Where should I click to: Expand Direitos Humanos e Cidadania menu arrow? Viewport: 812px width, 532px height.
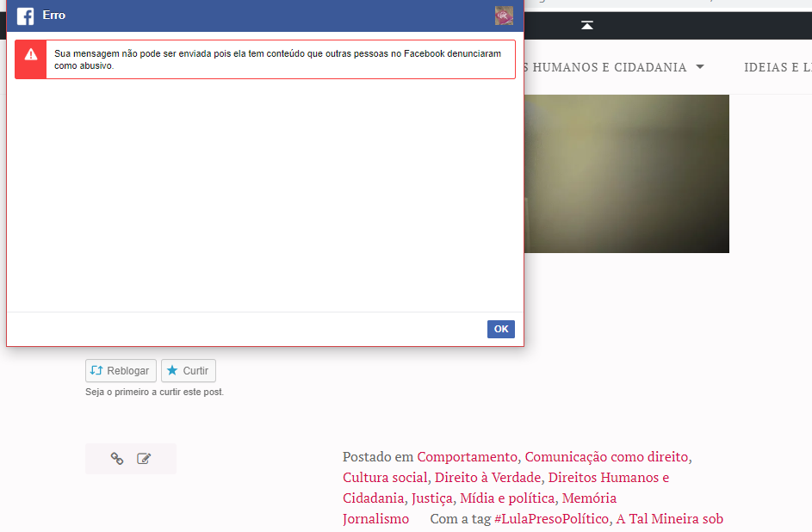pos(700,67)
